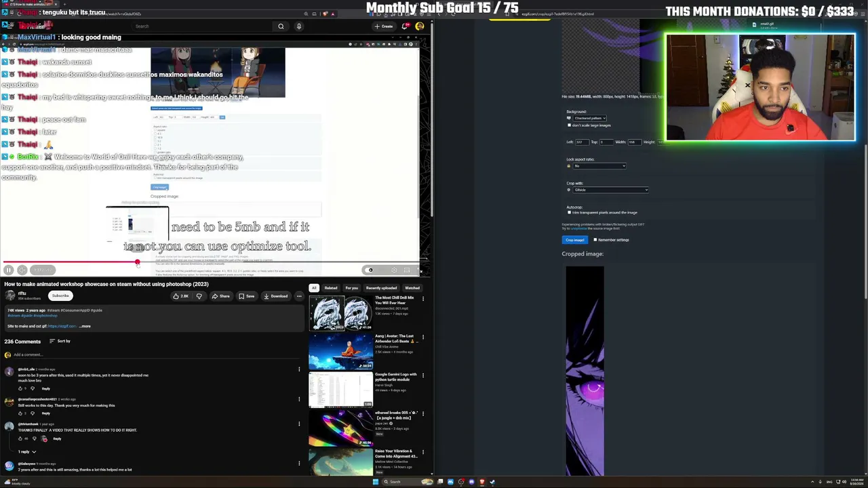Open the unoptimize link on ezgif
This screenshot has height=488, width=868.
[x=578, y=228]
